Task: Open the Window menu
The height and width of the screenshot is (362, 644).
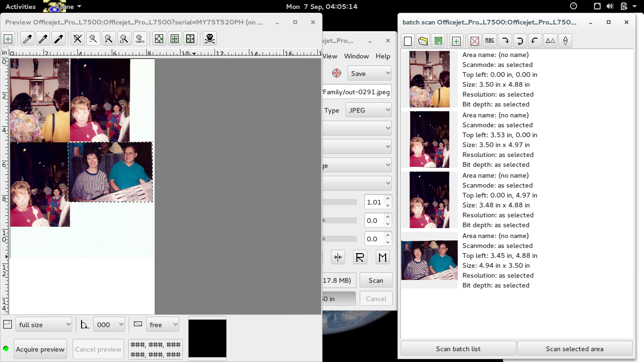Action: tap(356, 56)
